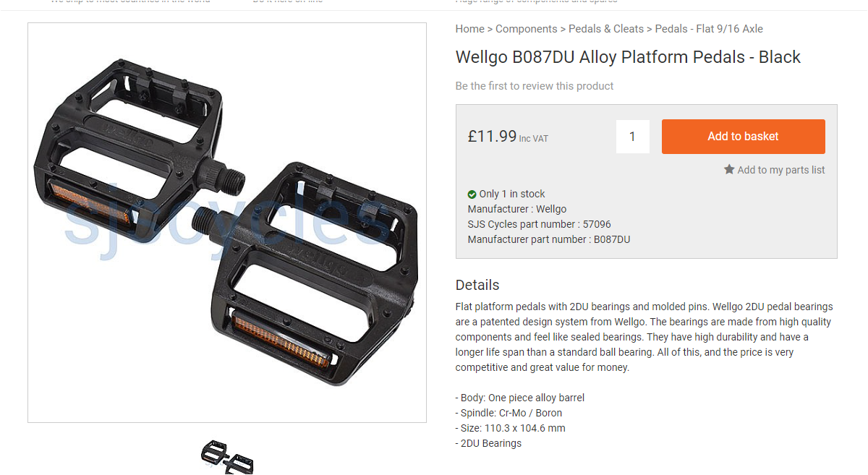The width and height of the screenshot is (868, 475).
Task: Click the large Wellgo pedals product image
Action: pos(227,223)
